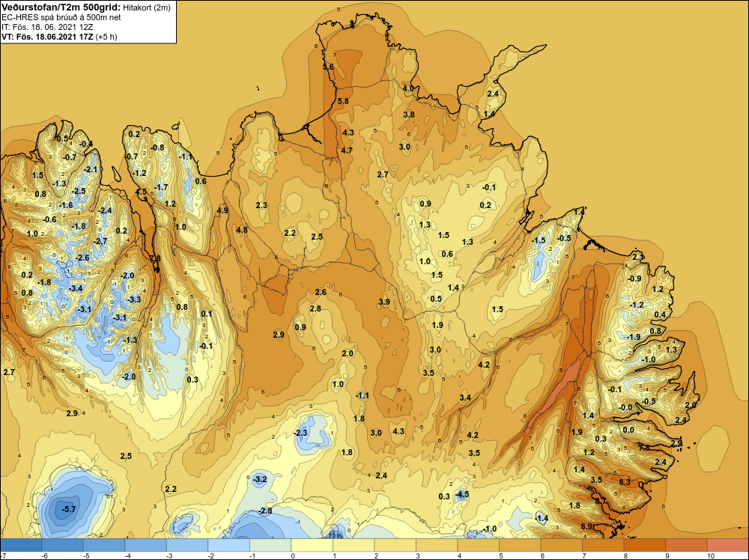This screenshot has width=749, height=560.
Task: Click the negative value '-1.7'
Action: click(162, 187)
